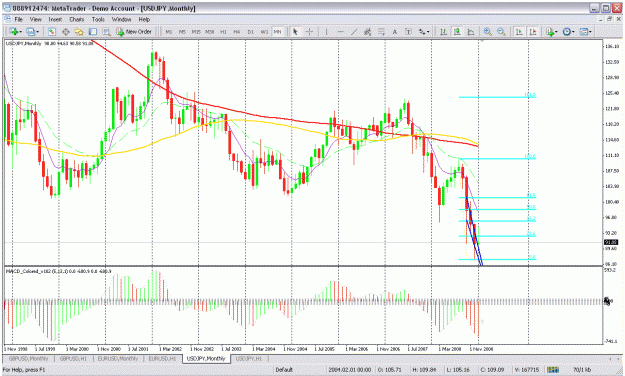This screenshot has width=625, height=376.
Task: Pick the trendline drawing tool
Action: tap(354, 31)
